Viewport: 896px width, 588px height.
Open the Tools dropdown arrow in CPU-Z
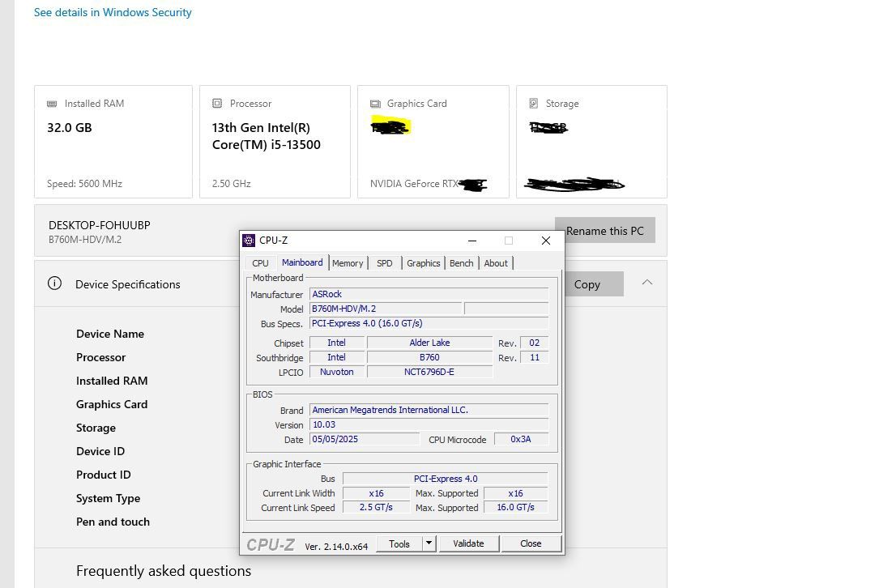coord(429,543)
